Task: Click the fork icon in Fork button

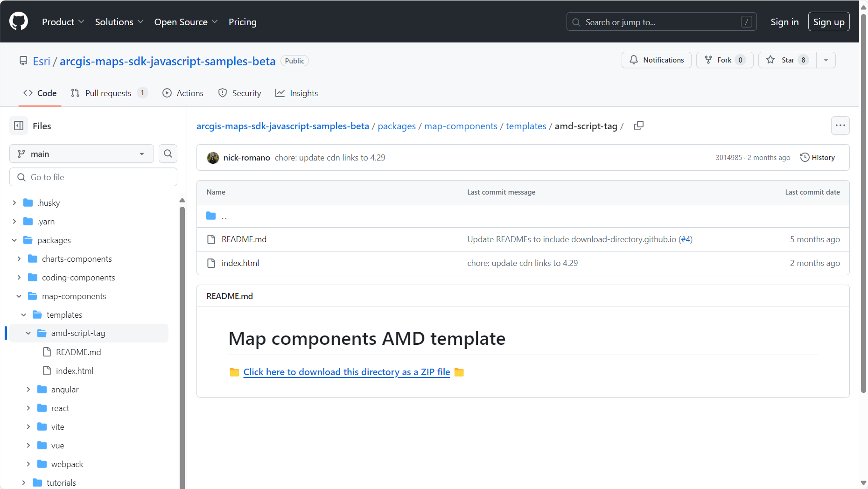Action: 708,60
